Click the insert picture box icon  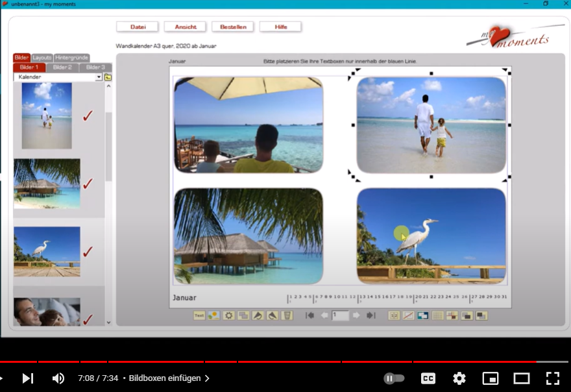pyautogui.click(x=213, y=315)
